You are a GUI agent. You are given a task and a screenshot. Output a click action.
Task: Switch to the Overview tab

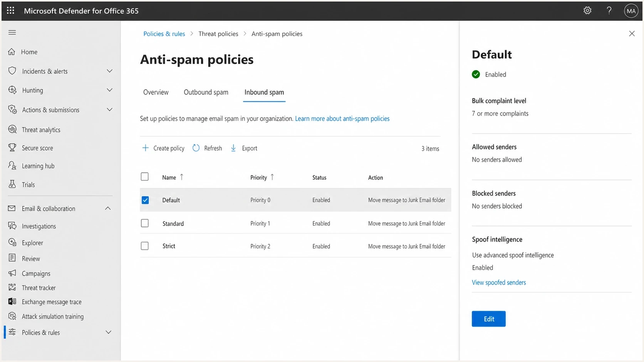click(156, 92)
